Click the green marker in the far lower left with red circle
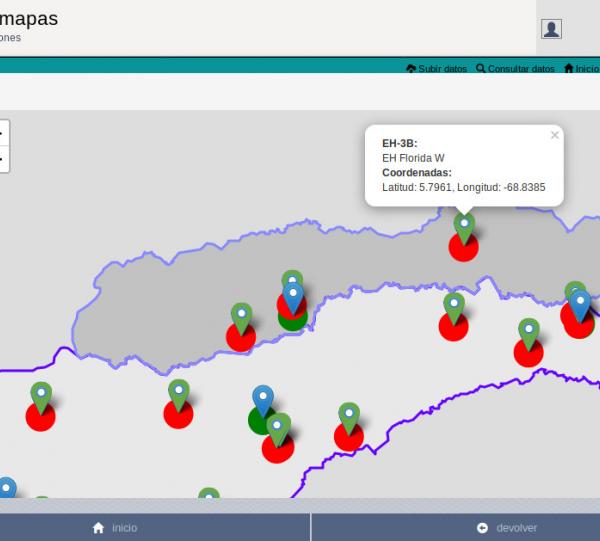 pyautogui.click(x=41, y=398)
